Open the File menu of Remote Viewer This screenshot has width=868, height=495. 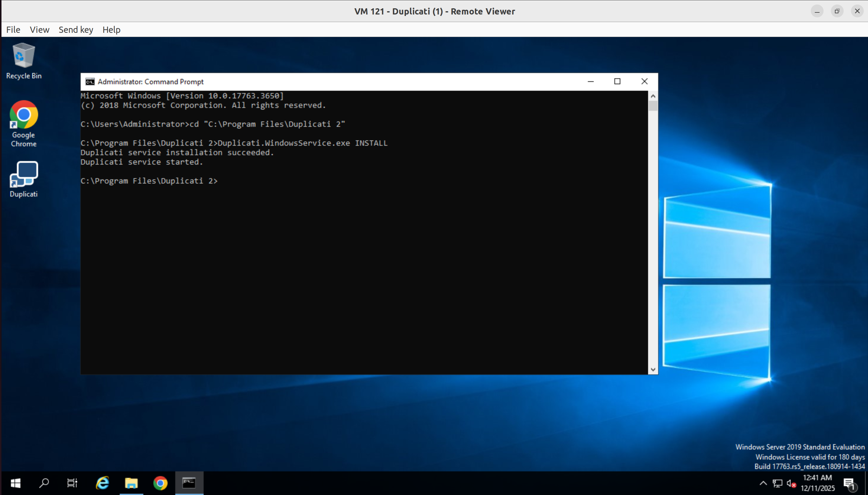[13, 30]
